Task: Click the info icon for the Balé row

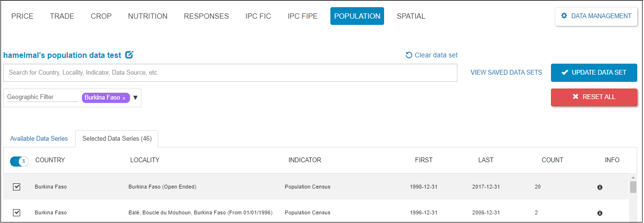Action: point(599,213)
